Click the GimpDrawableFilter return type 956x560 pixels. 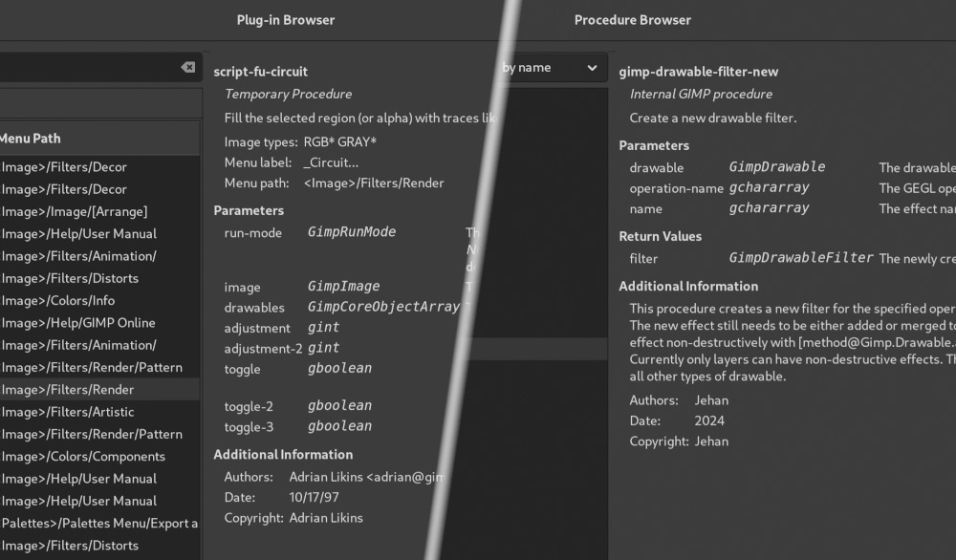pyautogui.click(x=800, y=258)
